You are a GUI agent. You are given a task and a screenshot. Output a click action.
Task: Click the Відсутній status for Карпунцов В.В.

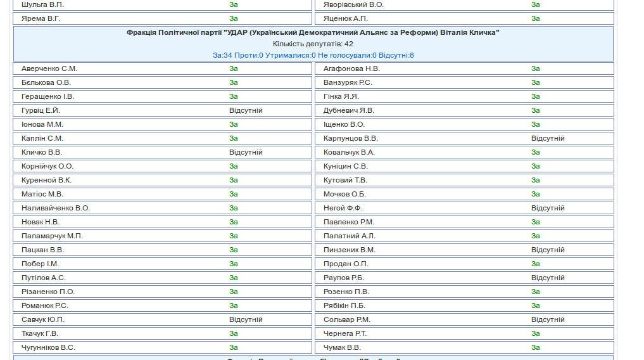[x=548, y=139]
